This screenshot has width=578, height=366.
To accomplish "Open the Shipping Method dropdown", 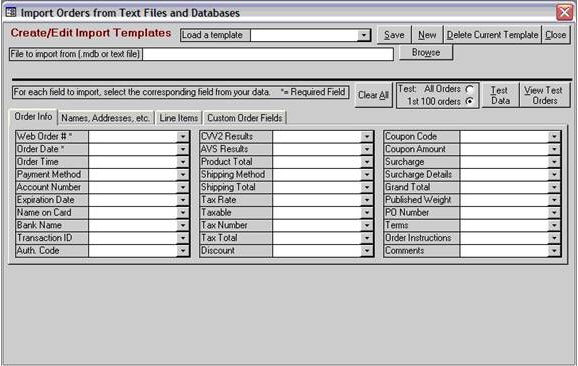I will pos(367,175).
